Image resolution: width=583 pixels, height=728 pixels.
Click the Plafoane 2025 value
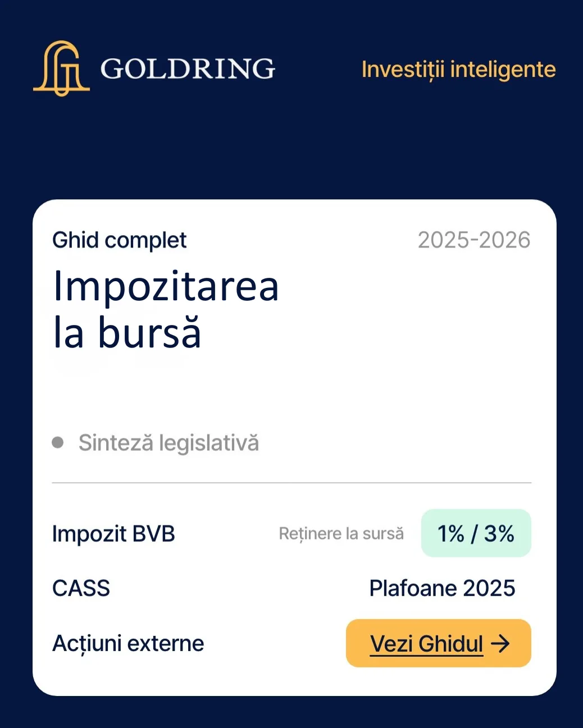coord(442,588)
